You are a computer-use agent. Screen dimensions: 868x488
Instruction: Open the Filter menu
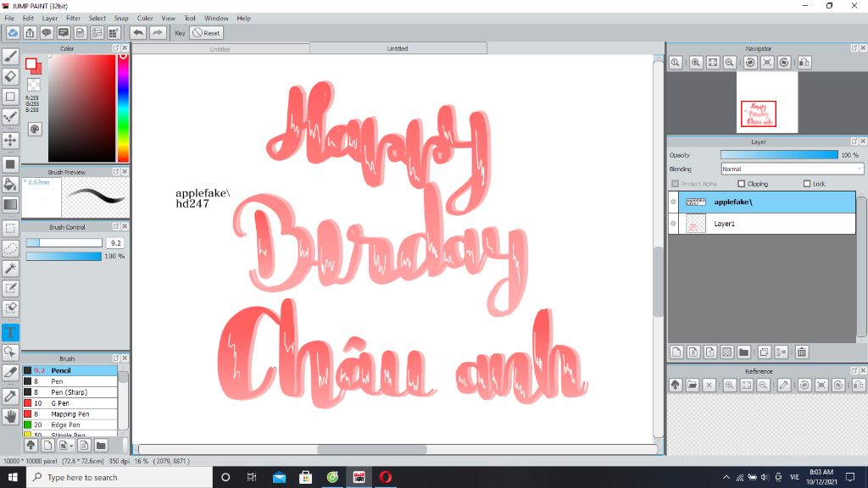[x=73, y=19]
